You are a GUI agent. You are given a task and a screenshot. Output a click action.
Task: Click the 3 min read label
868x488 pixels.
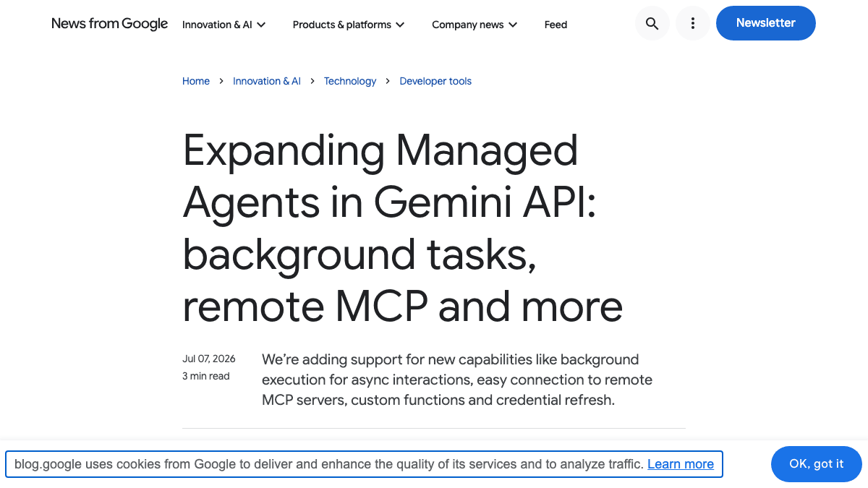(206, 376)
